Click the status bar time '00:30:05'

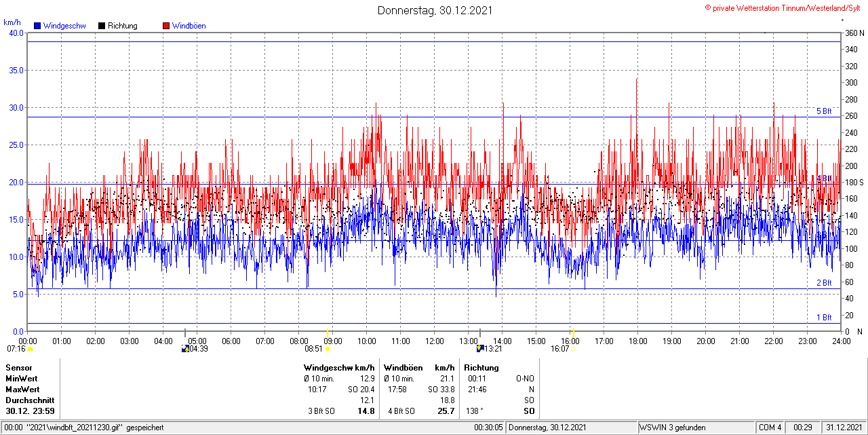tap(488, 428)
